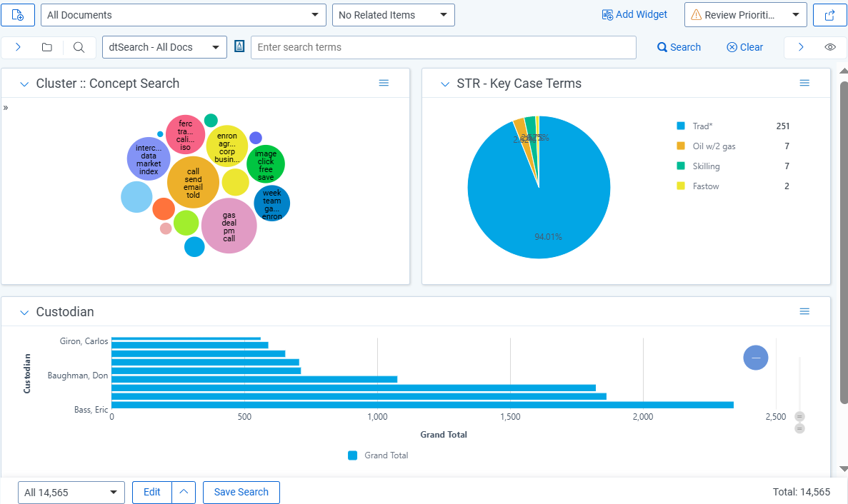Open the export/share icon button
Viewport: 848px width, 504px height.
coord(829,15)
